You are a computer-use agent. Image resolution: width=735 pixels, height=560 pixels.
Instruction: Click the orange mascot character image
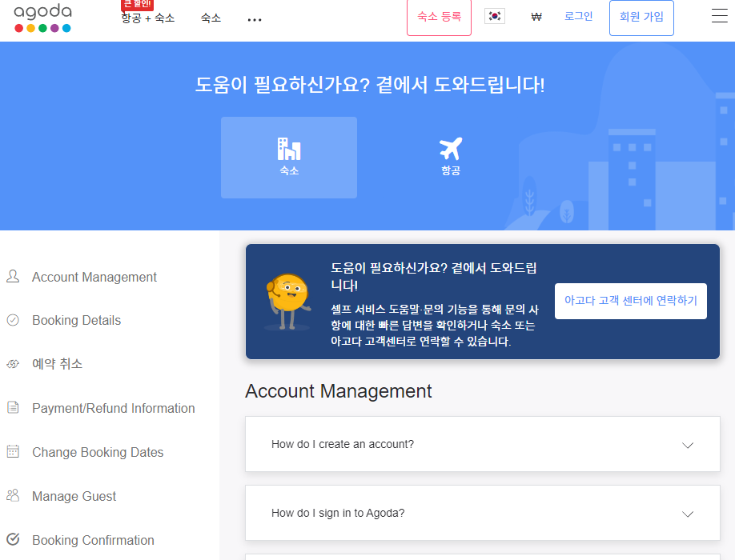pos(287,302)
